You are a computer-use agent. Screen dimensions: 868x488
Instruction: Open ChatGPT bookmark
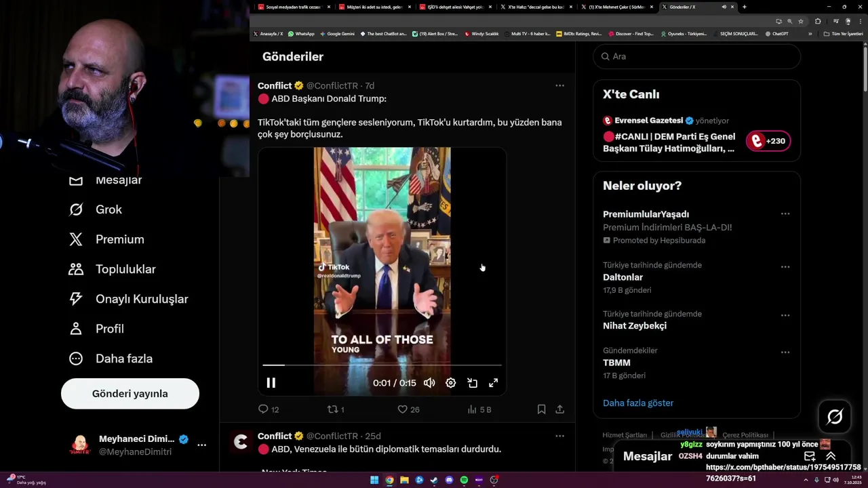click(x=777, y=34)
